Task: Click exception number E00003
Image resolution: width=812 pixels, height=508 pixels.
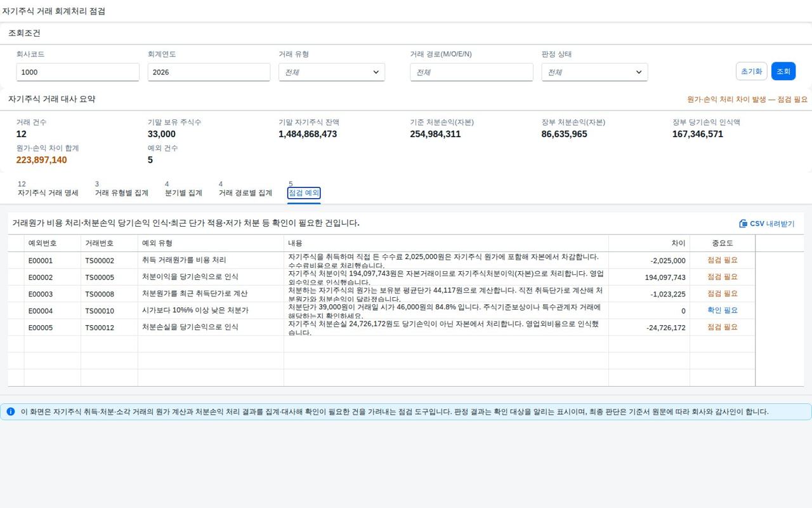Action: click(41, 294)
